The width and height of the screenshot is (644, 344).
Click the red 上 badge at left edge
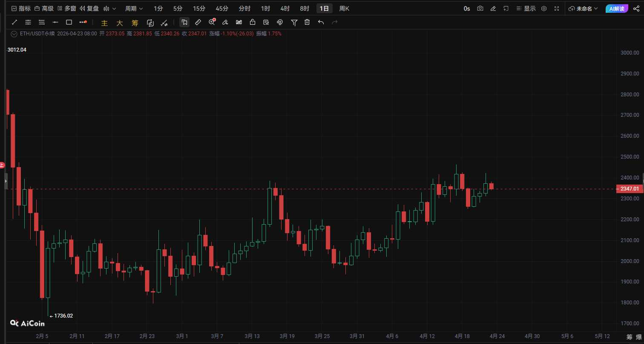pos(2,165)
